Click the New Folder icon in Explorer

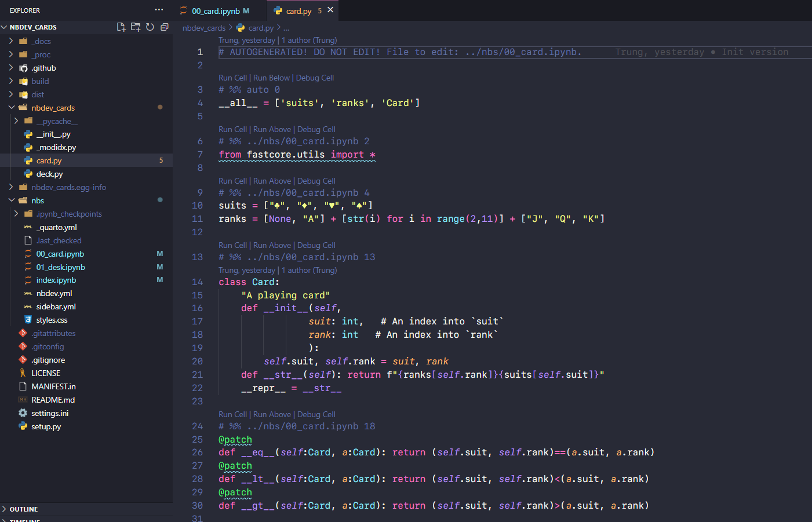click(136, 27)
